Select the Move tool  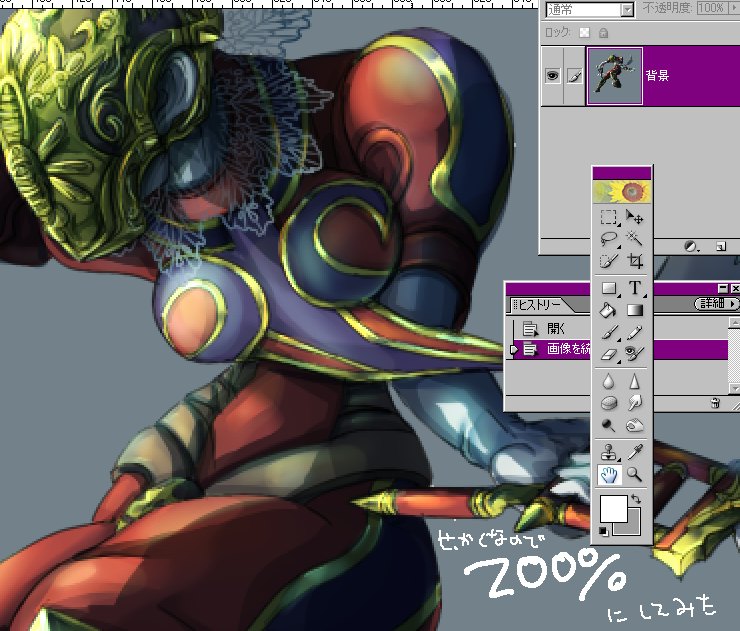pyautogui.click(x=634, y=217)
